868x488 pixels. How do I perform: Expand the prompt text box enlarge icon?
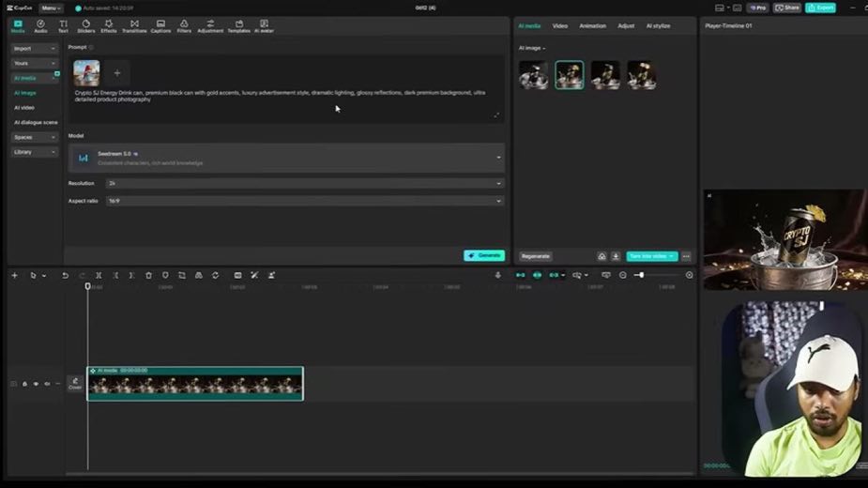[496, 115]
